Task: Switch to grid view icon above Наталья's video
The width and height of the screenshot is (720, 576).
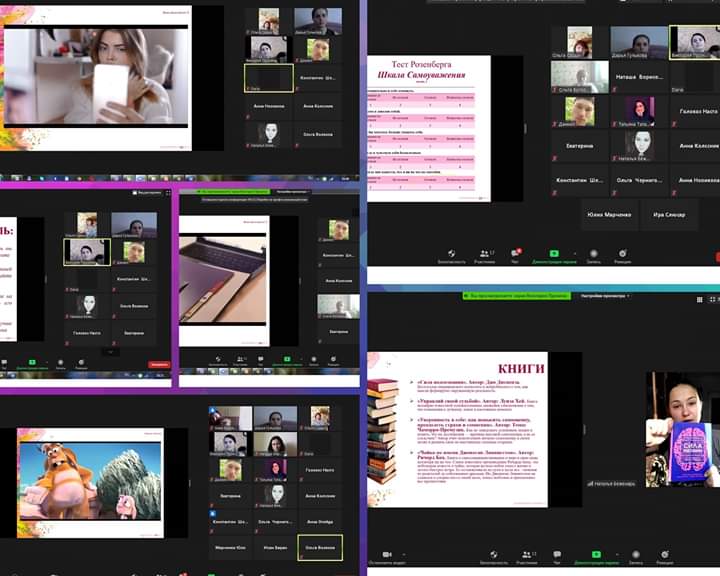Action: pyautogui.click(x=699, y=299)
